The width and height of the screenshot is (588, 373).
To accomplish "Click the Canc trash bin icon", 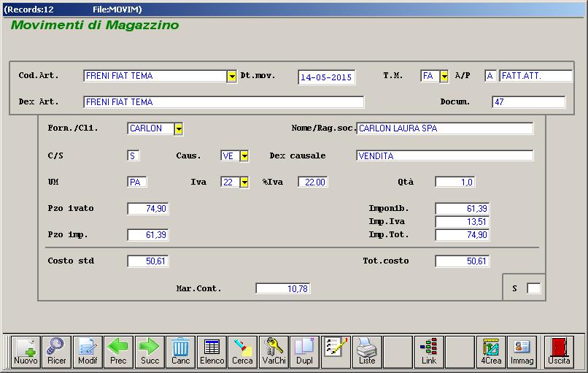I will coord(180,352).
